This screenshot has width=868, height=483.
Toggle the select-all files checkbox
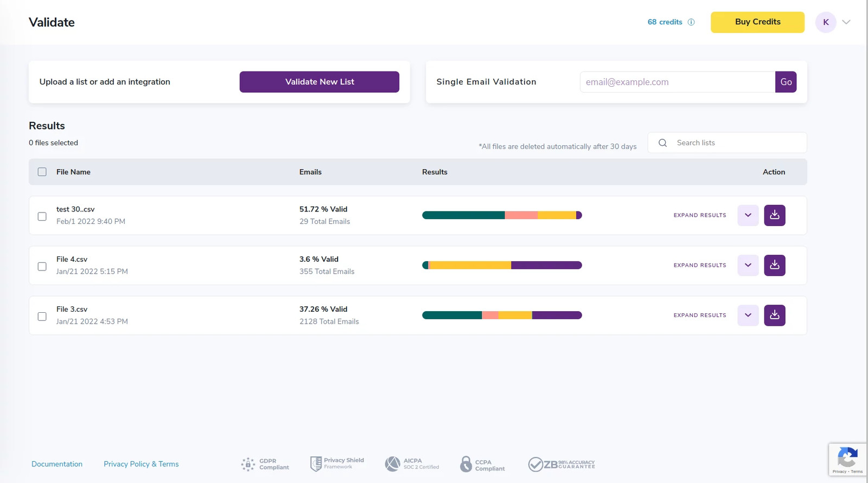[x=42, y=172]
